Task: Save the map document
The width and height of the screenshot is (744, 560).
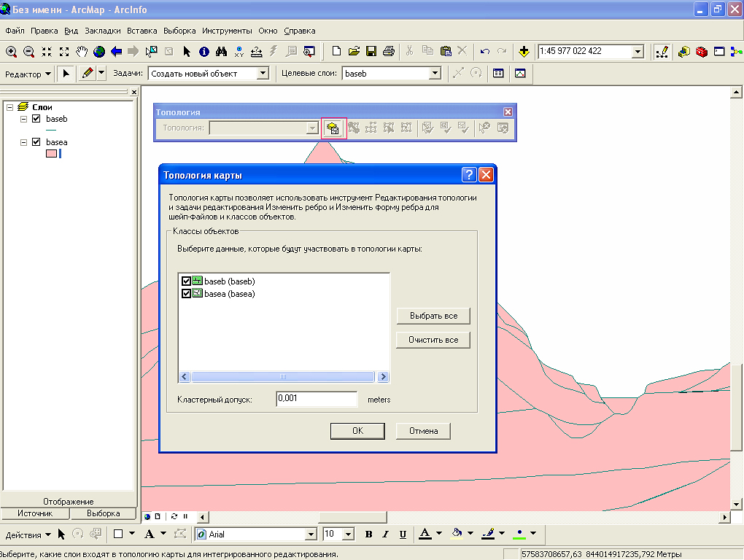Action: click(x=371, y=51)
